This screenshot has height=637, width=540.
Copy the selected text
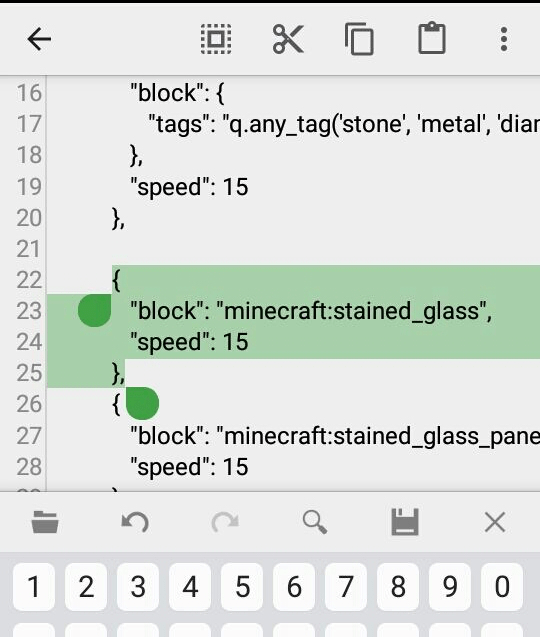pos(360,39)
